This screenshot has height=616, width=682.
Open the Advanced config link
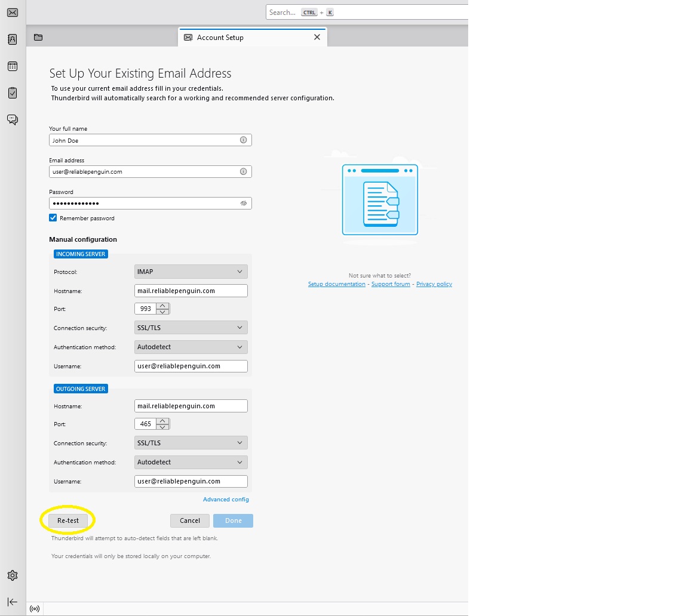tap(226, 500)
